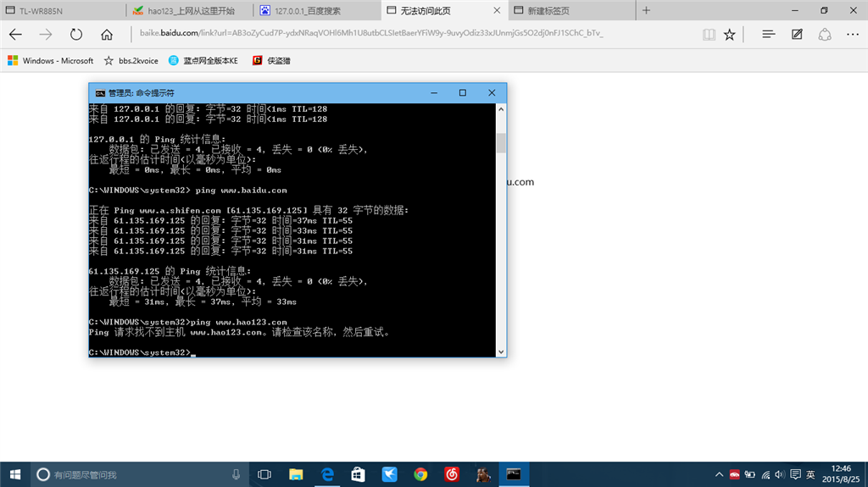Image resolution: width=868 pixels, height=487 pixels.
Task: Open the Windows - Microsoft bookmark
Action: coord(50,60)
